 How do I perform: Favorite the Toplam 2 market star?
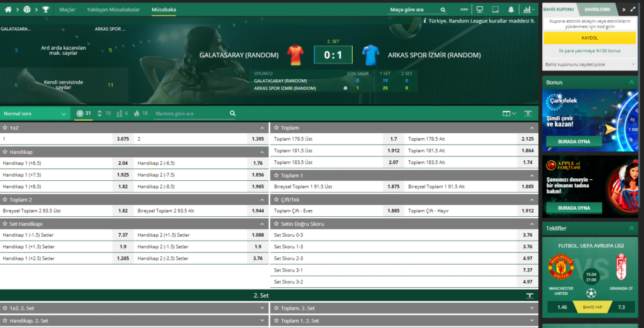(x=5, y=200)
